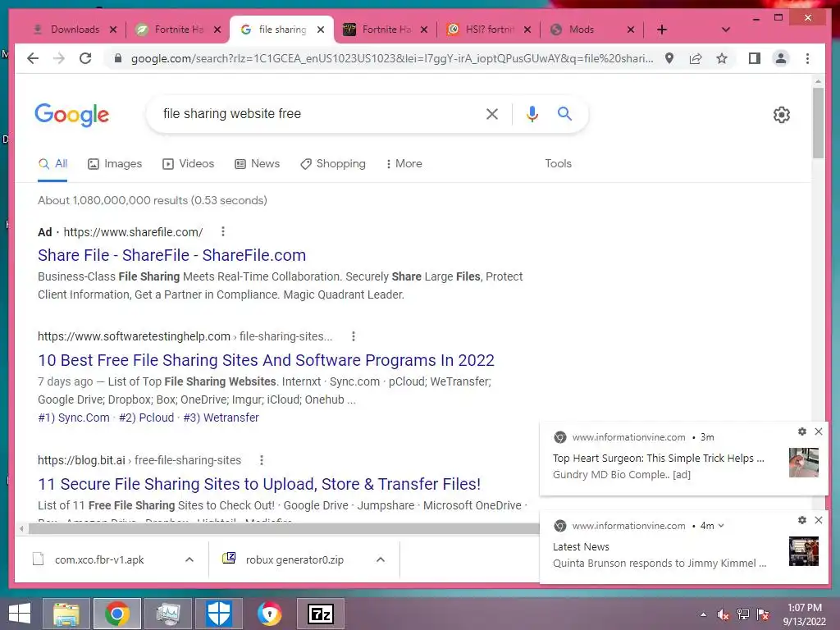This screenshot has width=840, height=630.
Task: Click the URL address bar
Action: click(x=391, y=58)
